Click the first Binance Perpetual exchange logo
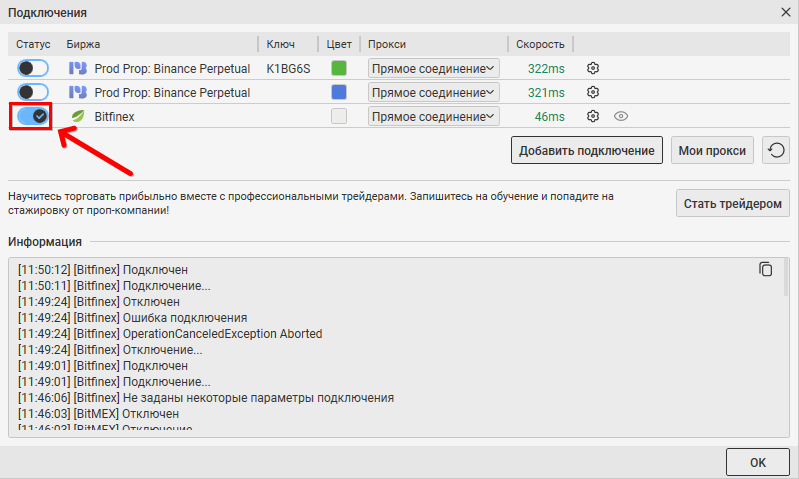Screen dimensions: 799x479 pyautogui.click(x=77, y=68)
